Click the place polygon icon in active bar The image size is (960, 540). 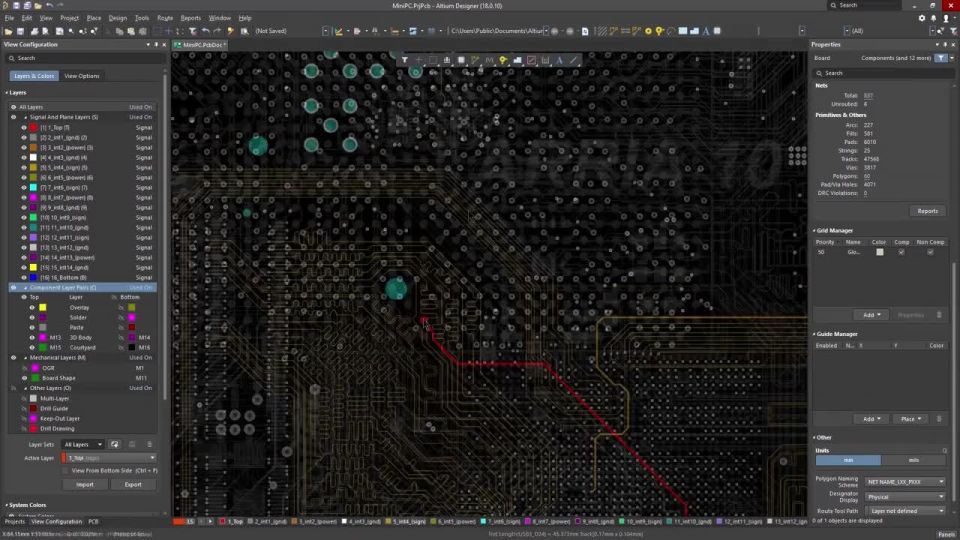pyautogui.click(x=517, y=60)
